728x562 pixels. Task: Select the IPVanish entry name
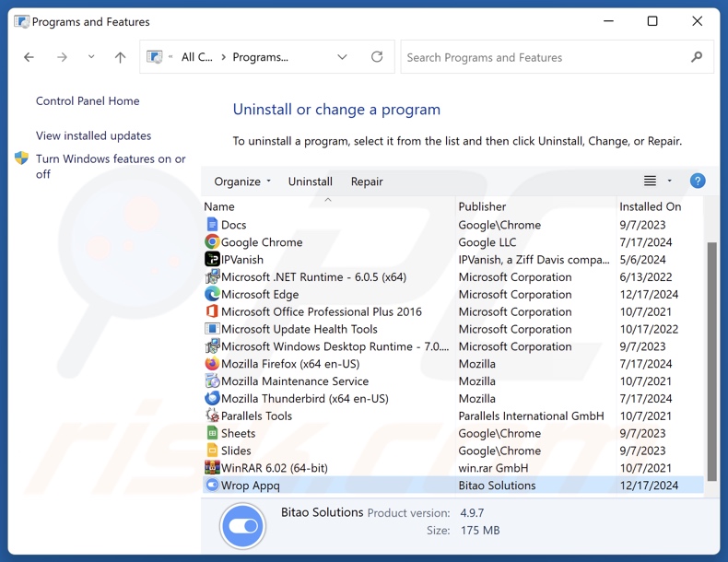241,260
